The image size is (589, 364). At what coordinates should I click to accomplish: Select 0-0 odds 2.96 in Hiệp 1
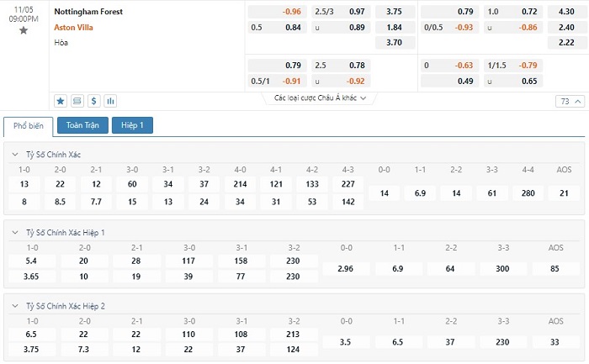click(x=346, y=267)
